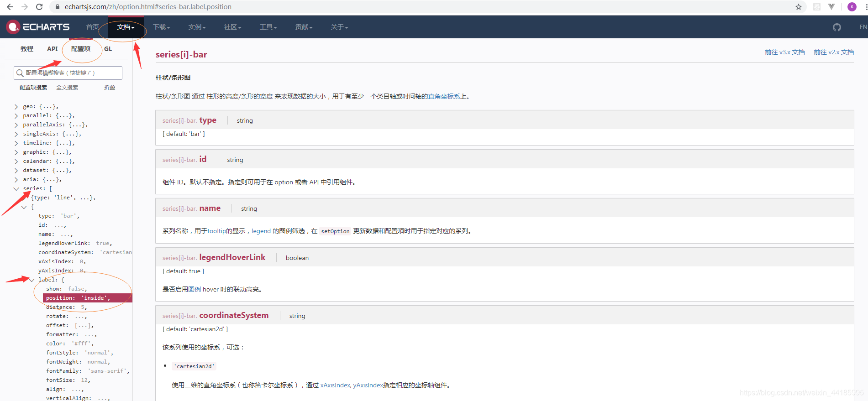Select 配置项搜索 mode

pyautogui.click(x=33, y=88)
